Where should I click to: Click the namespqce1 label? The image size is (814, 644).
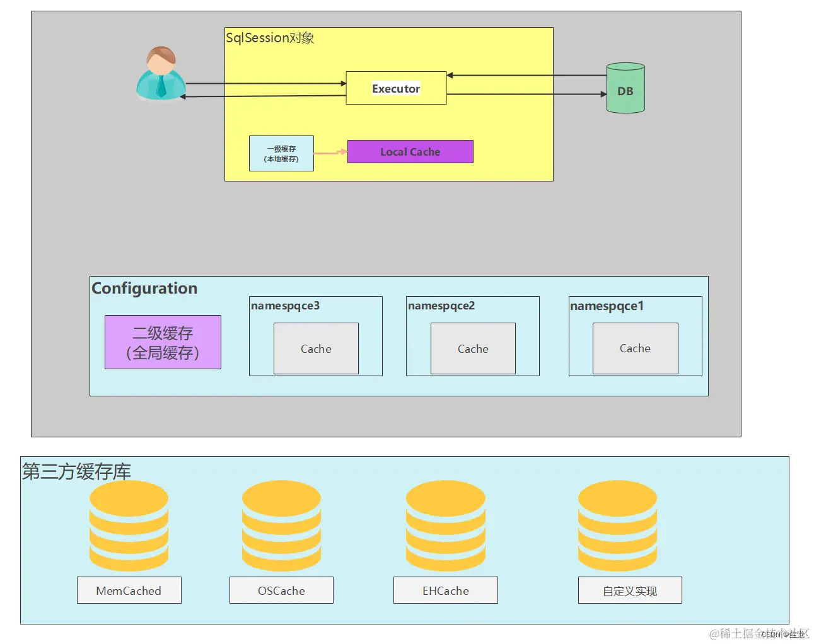pyautogui.click(x=607, y=306)
